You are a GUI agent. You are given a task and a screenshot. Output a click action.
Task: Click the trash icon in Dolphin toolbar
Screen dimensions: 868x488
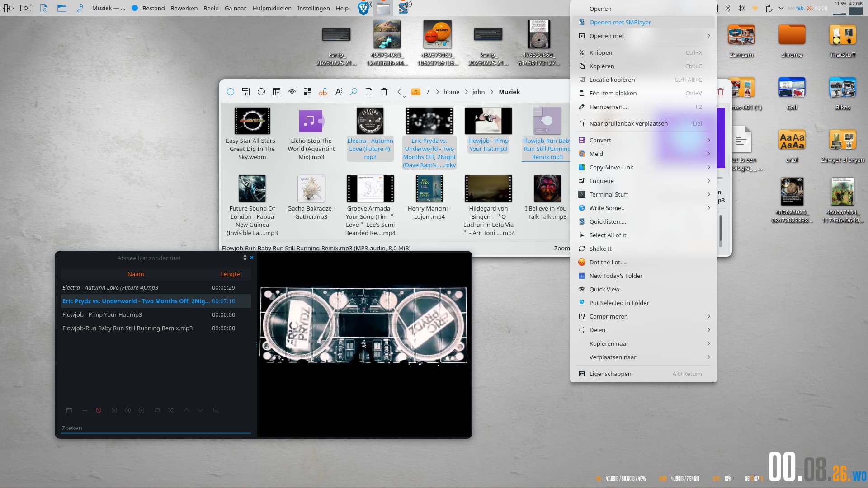point(384,92)
